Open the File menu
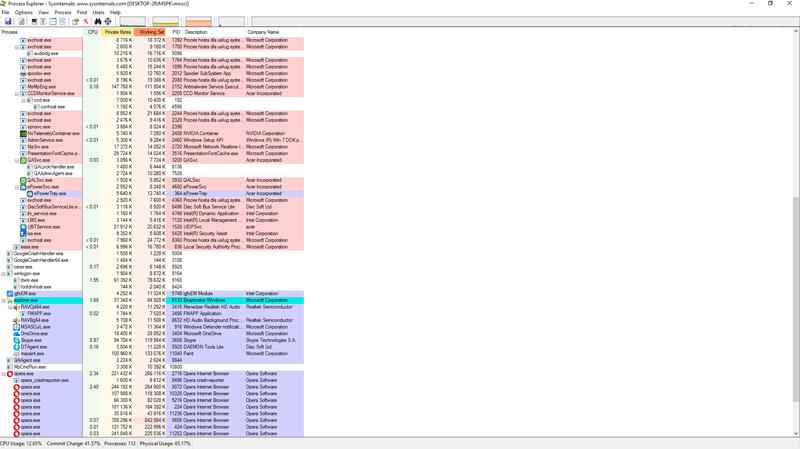The height and width of the screenshot is (449, 800). coord(5,12)
